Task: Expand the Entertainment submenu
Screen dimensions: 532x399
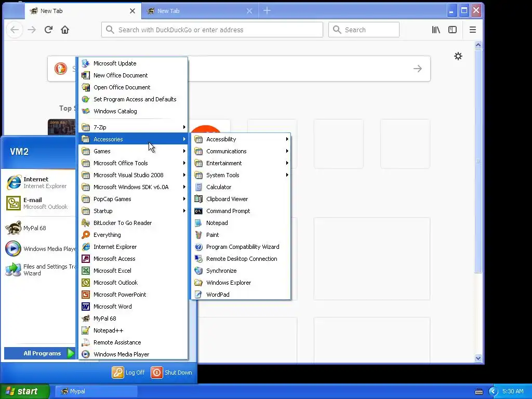Action: [x=241, y=163]
